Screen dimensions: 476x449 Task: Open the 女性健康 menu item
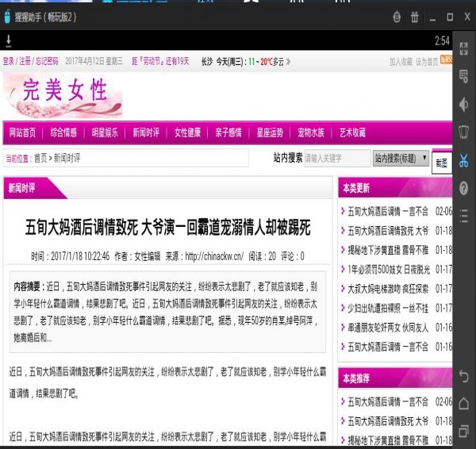tap(187, 132)
